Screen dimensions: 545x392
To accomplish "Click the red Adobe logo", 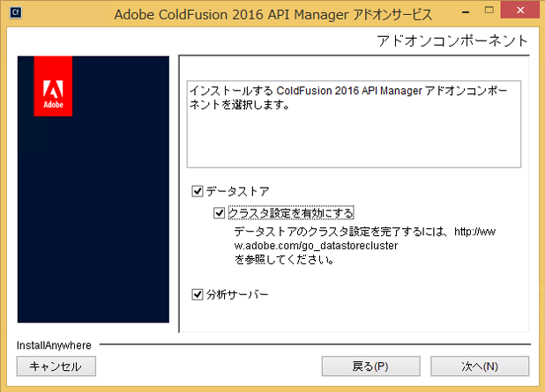I will [53, 86].
